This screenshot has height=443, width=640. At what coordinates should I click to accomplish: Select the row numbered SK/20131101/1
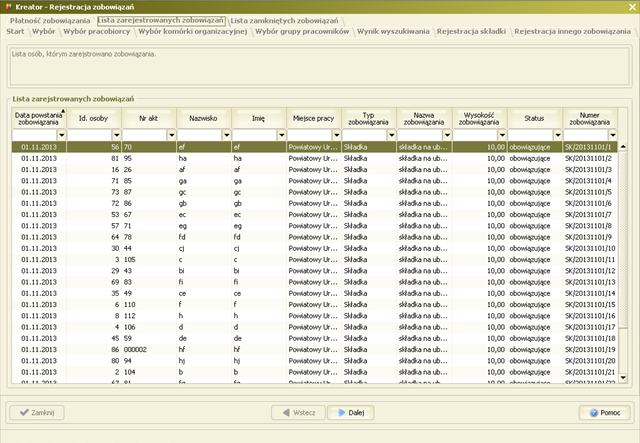point(314,147)
